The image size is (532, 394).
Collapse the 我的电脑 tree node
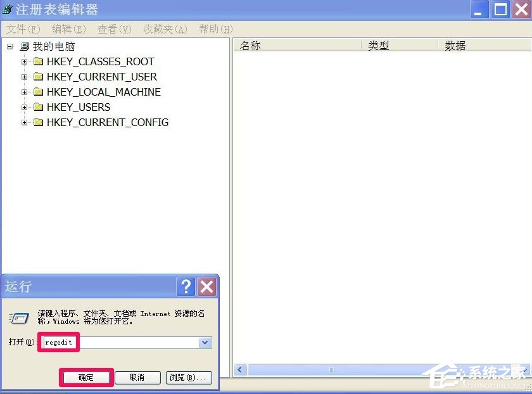(x=9, y=46)
